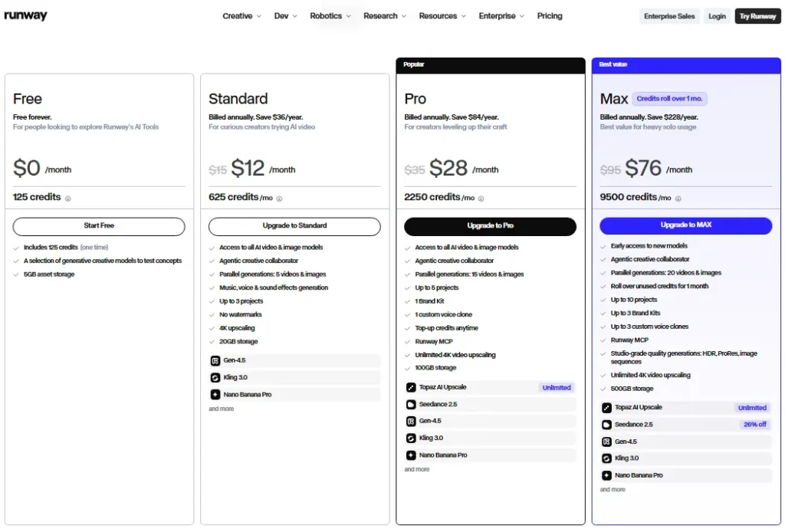Click 'Runway MCP' in Pro plan
Viewport: 785px width, 532px height.
tap(434, 342)
